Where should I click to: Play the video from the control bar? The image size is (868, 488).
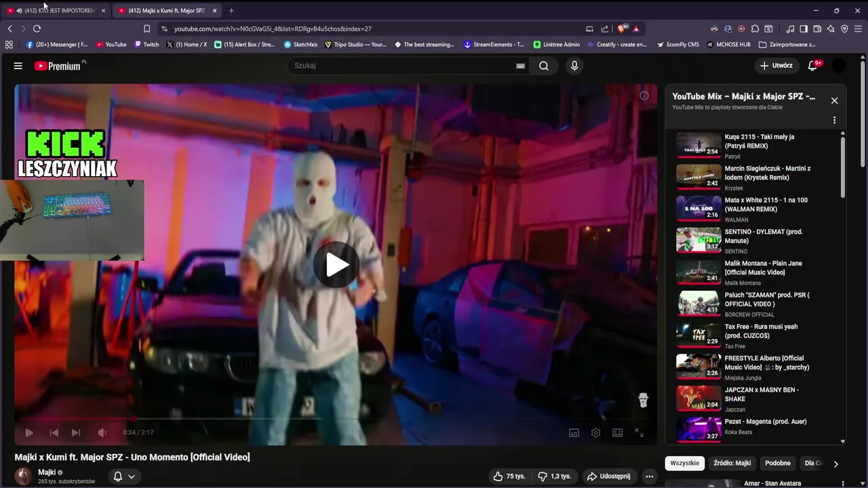click(x=29, y=432)
